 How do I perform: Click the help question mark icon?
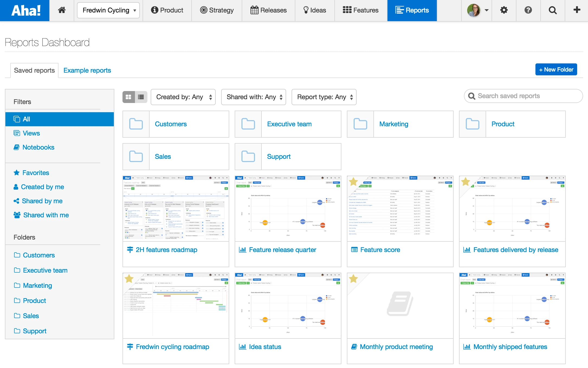point(528,10)
